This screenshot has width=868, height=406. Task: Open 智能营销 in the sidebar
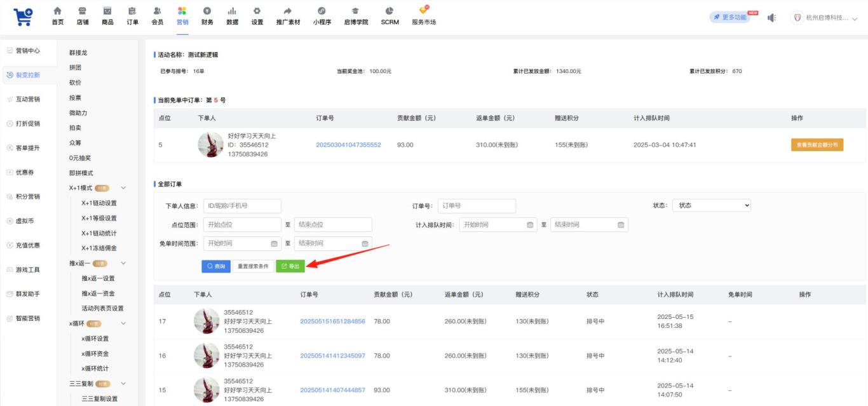point(28,318)
